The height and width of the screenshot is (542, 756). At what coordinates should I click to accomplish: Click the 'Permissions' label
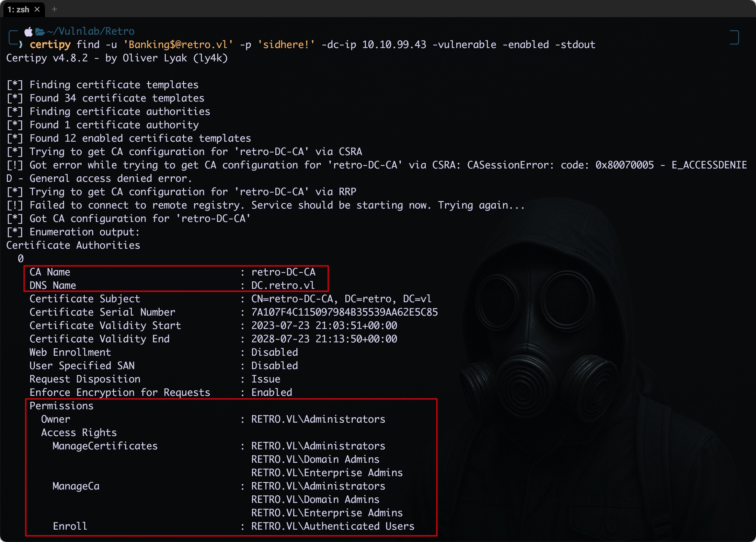[61, 406]
